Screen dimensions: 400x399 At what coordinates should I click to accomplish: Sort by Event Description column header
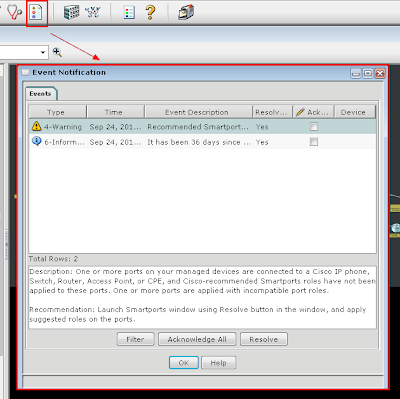(198, 112)
